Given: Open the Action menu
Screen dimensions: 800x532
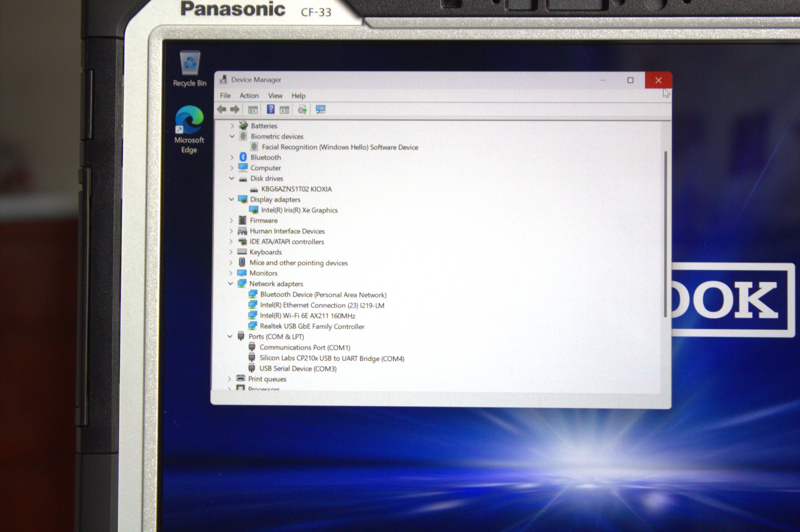Looking at the screenshot, I should (x=249, y=95).
